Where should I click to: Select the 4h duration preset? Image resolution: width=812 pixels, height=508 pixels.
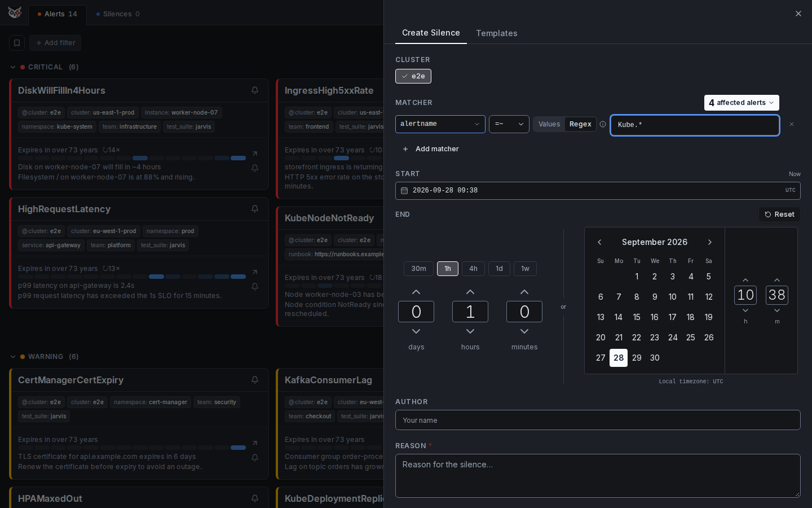pos(473,269)
